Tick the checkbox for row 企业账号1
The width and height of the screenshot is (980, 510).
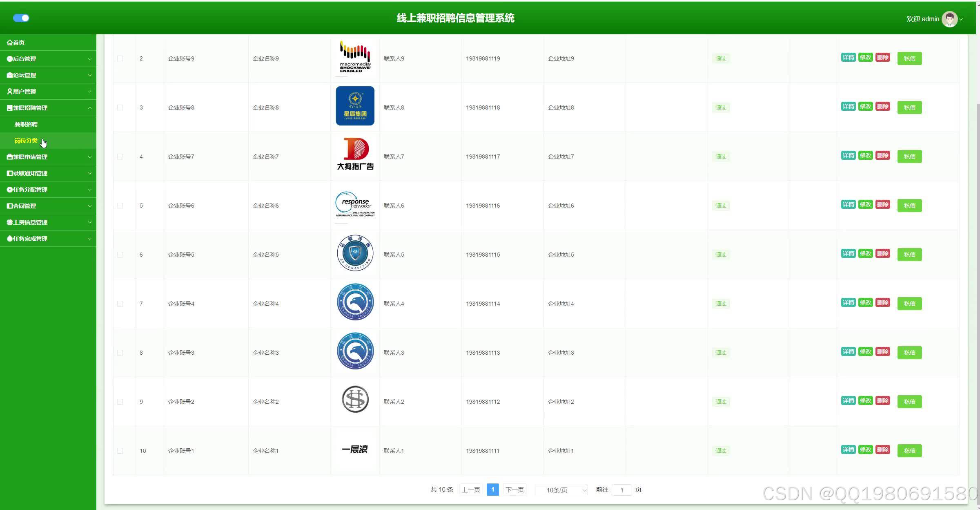pos(120,451)
